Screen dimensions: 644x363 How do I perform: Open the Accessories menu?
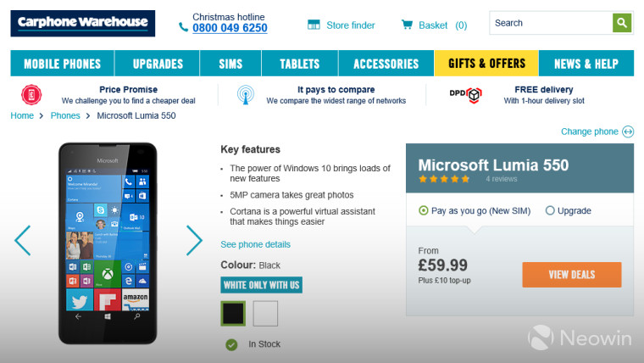[386, 64]
